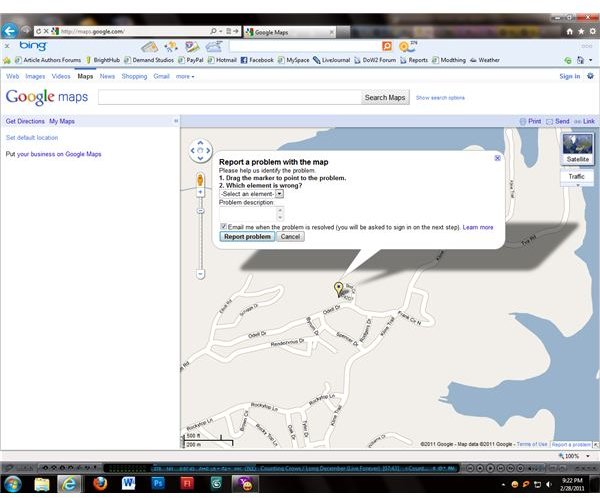Pan the map right with the arrow
Viewport: 600px width, 498px height.
(x=208, y=150)
